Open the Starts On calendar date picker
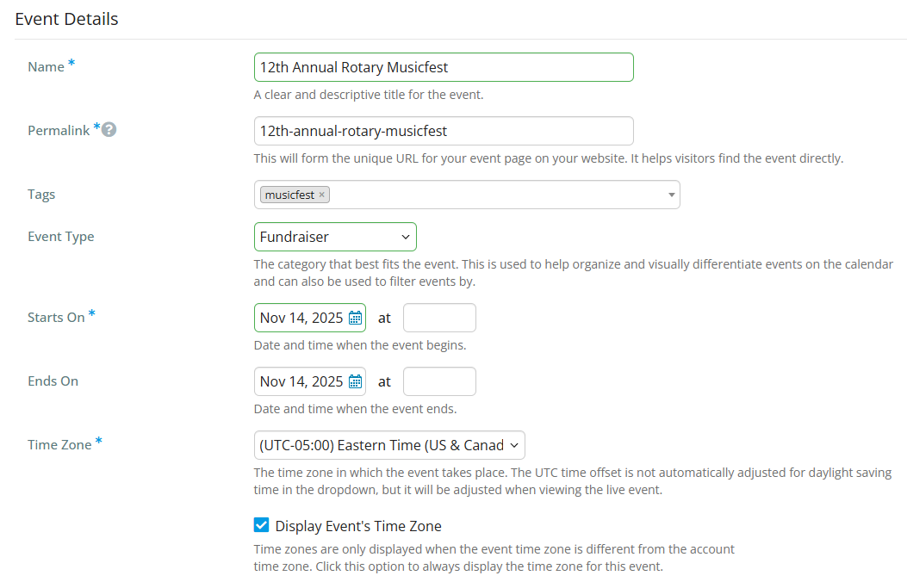 [x=356, y=317]
